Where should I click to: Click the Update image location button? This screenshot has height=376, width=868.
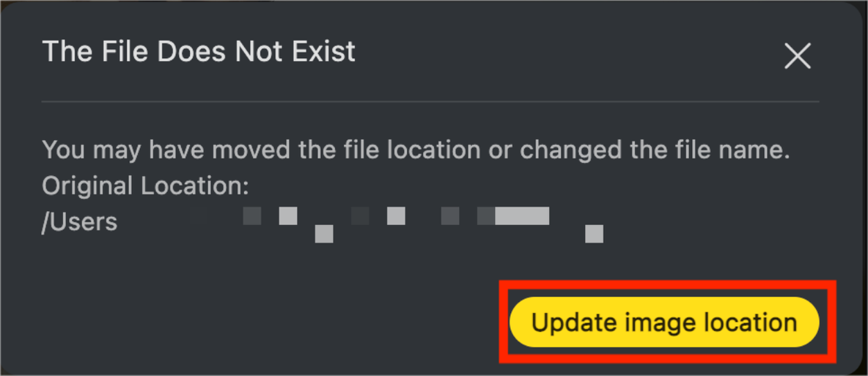664,323
